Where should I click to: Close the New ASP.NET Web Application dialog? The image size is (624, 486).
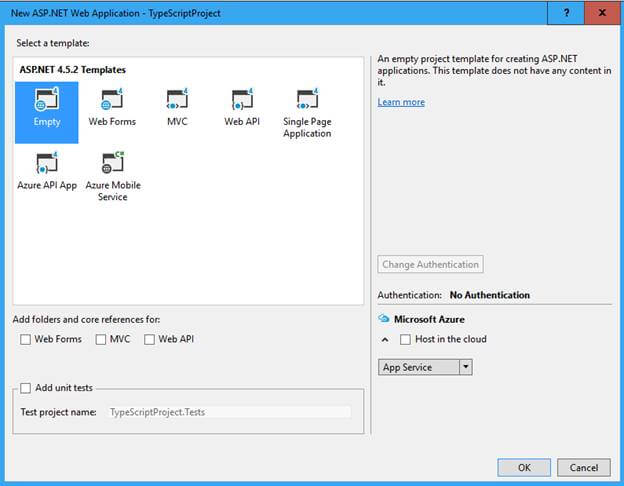pyautogui.click(x=602, y=13)
